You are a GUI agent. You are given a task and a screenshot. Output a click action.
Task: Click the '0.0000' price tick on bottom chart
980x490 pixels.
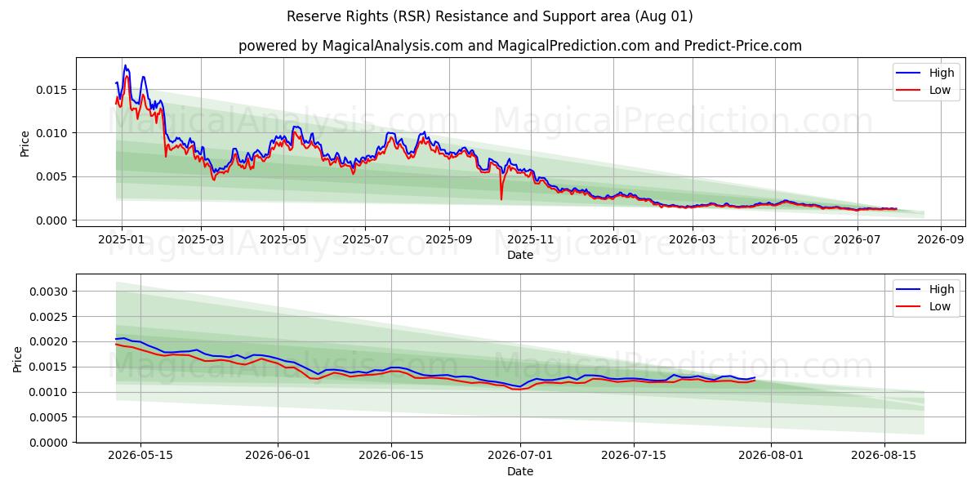(x=51, y=443)
